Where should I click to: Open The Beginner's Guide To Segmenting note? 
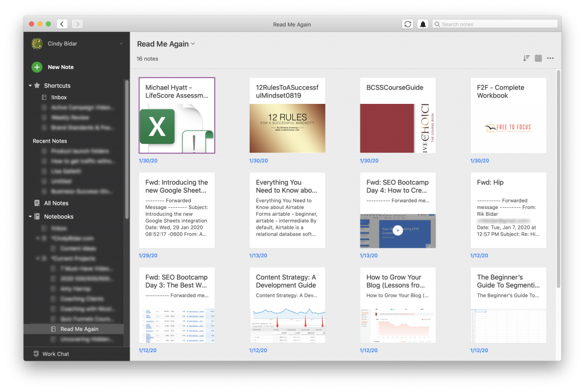[508, 305]
